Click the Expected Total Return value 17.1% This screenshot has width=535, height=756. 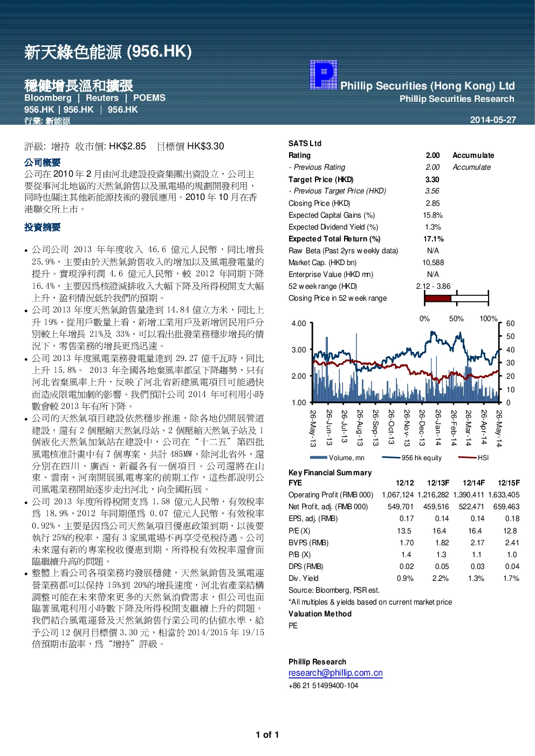click(x=434, y=239)
